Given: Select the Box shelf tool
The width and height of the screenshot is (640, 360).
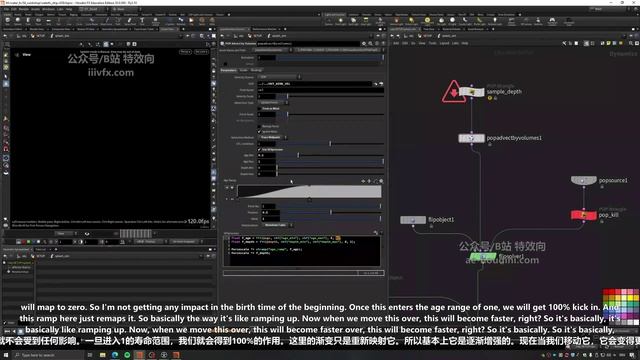Looking at the screenshot, I should pos(7,21).
